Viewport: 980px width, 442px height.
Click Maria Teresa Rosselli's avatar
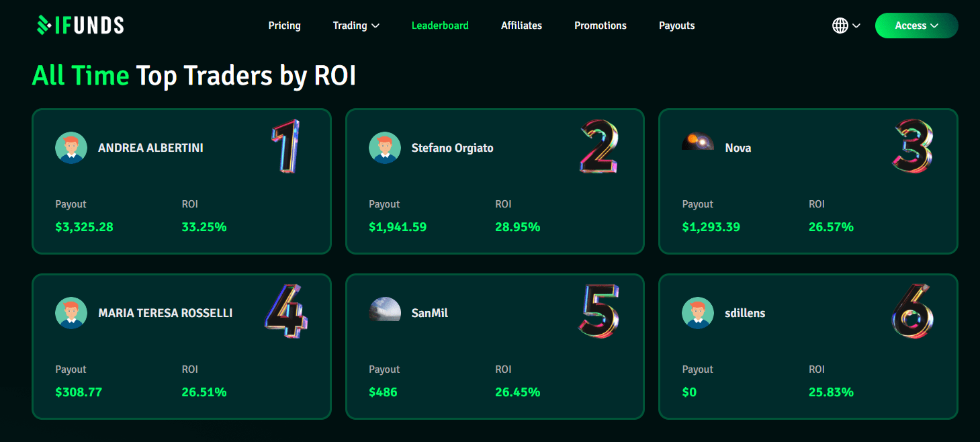71,313
